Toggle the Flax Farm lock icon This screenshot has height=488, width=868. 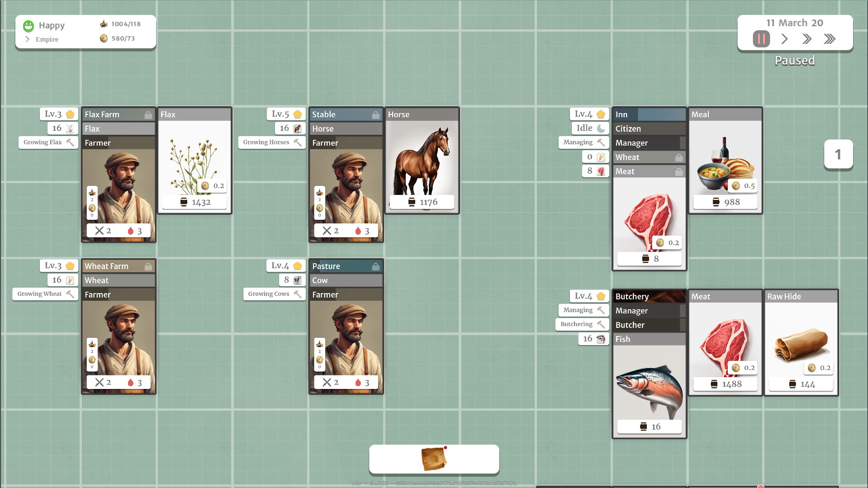tap(148, 115)
